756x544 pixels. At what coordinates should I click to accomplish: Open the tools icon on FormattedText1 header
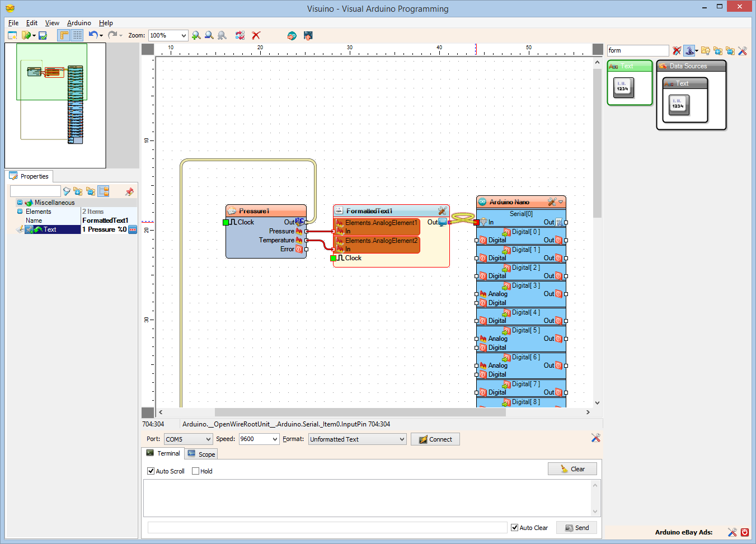[x=443, y=211]
